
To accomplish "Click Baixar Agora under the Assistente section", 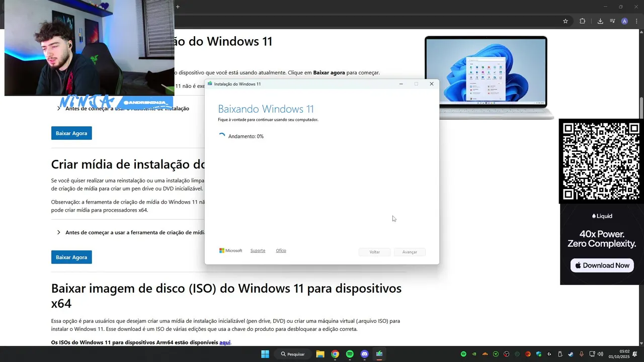I will (71, 133).
